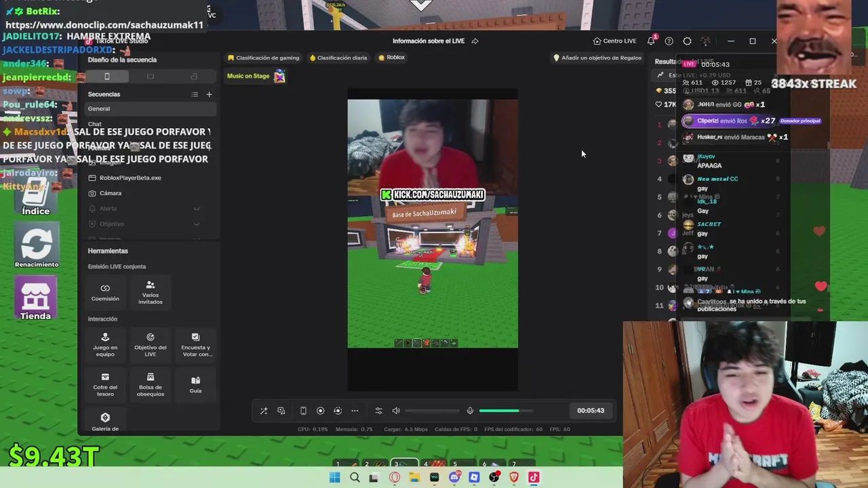868x488 pixels.
Task: Open the Coemisión tool
Action: [105, 292]
